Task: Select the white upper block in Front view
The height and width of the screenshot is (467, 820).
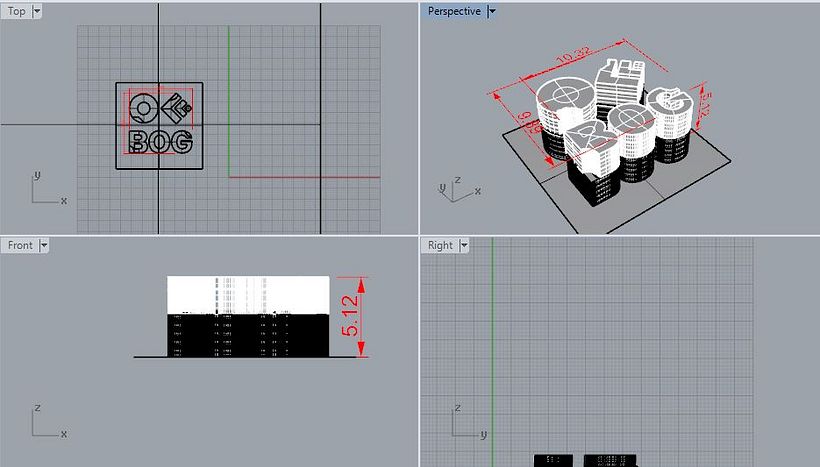Action: click(x=247, y=293)
